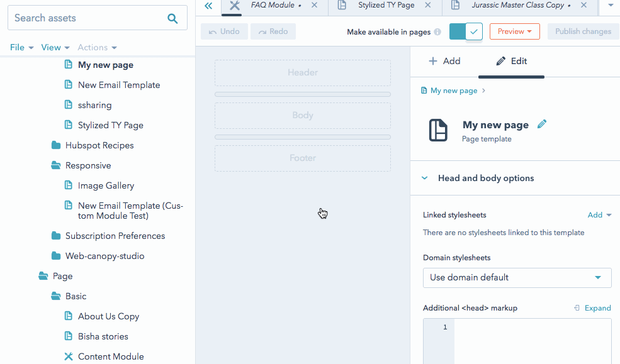Open the View menu

pos(55,47)
